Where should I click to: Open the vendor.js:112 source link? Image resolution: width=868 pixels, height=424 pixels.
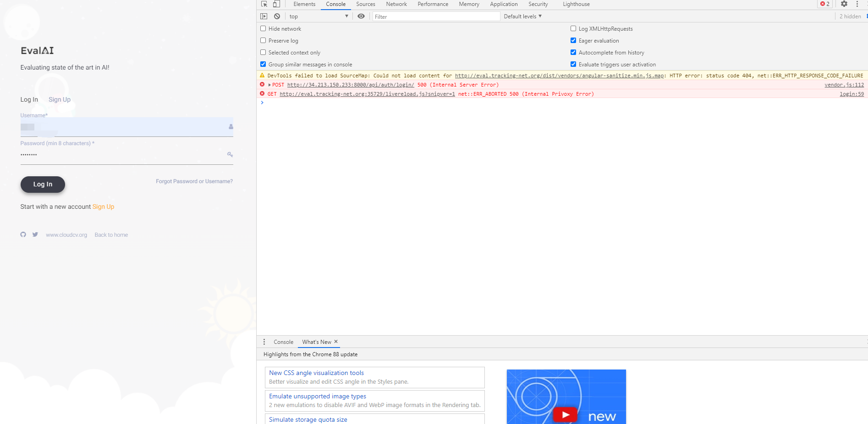point(844,85)
